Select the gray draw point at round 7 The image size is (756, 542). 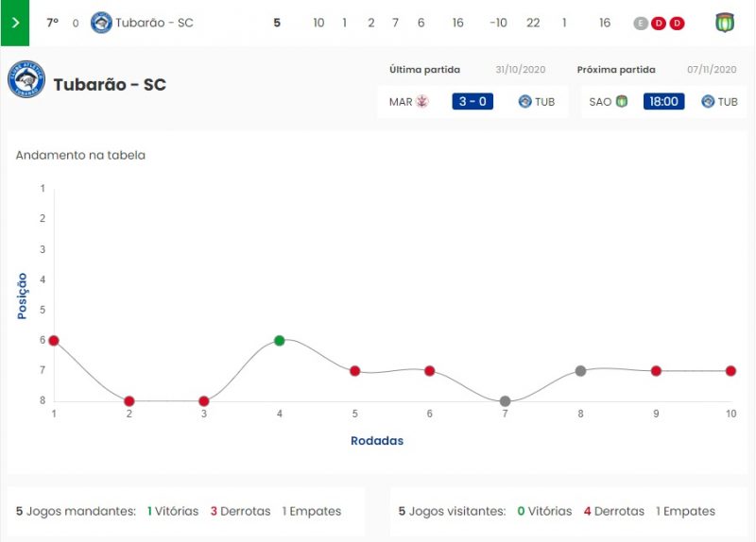[x=506, y=401]
